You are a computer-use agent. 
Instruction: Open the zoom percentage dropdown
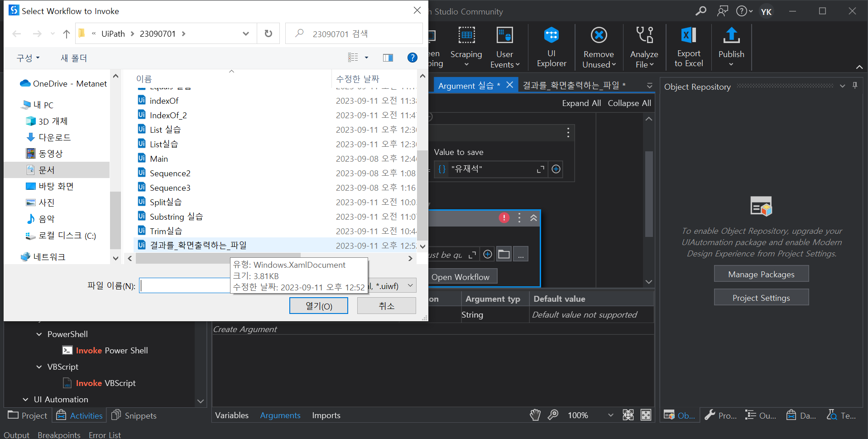[610, 415]
